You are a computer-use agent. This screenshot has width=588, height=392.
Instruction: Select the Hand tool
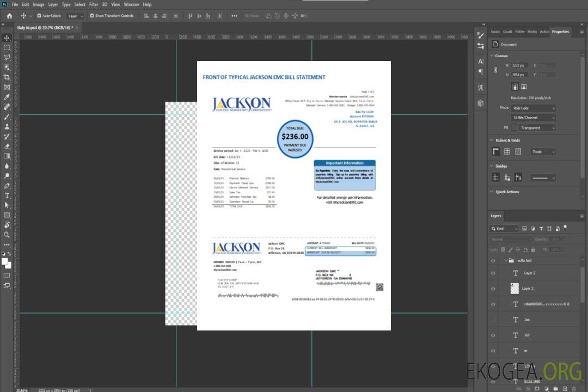click(x=7, y=225)
